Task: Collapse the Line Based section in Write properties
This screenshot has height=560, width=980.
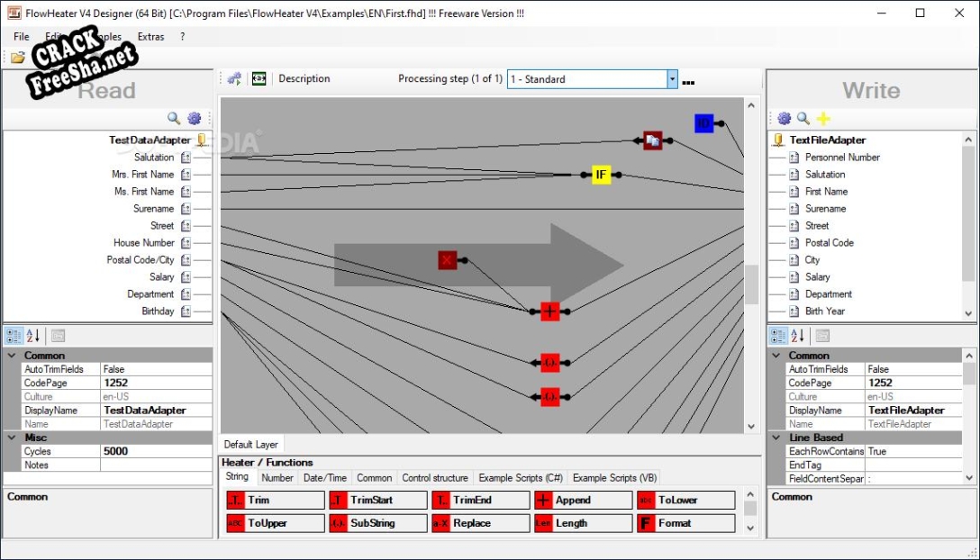Action: (x=775, y=438)
